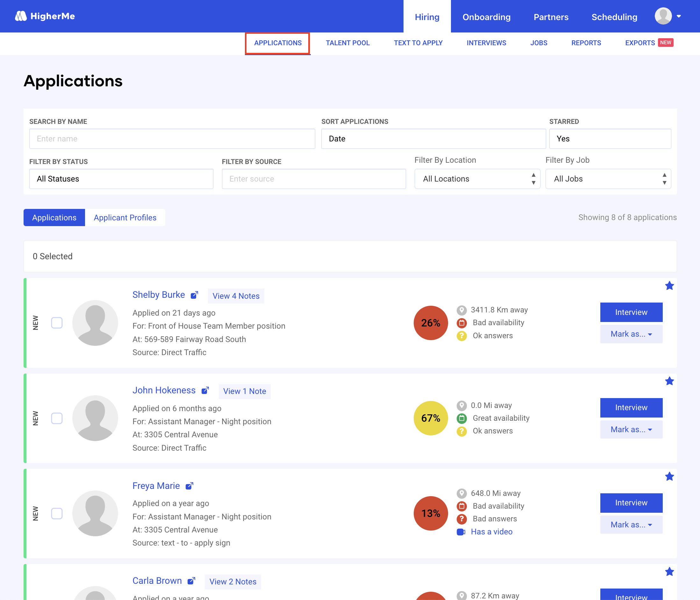700x600 pixels.
Task: Go to the Talent Pool sub-navigation tab
Action: coord(347,43)
